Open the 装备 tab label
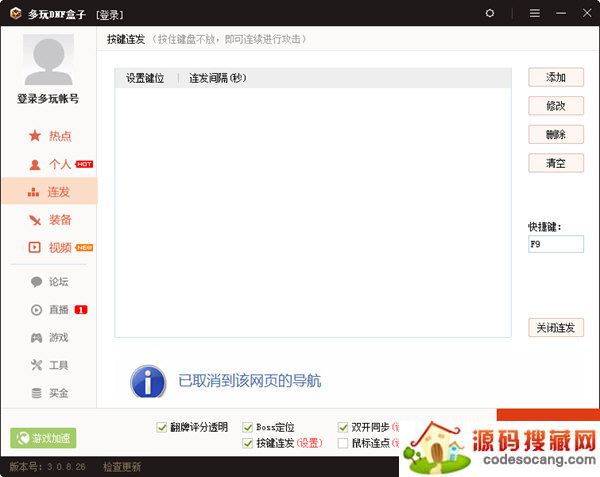Image resolution: width=600 pixels, height=477 pixels. pos(60,220)
